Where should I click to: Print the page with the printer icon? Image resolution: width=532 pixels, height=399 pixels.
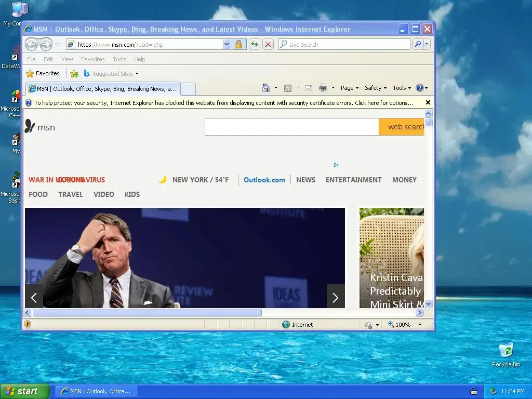(323, 88)
